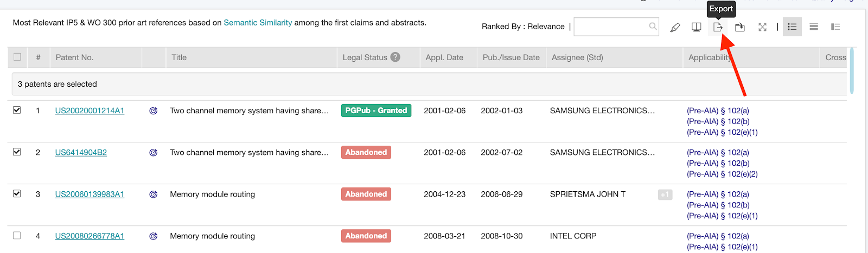Select date 2008-10-30 cell
Screen dimensions: 868x253
pyautogui.click(x=502, y=236)
